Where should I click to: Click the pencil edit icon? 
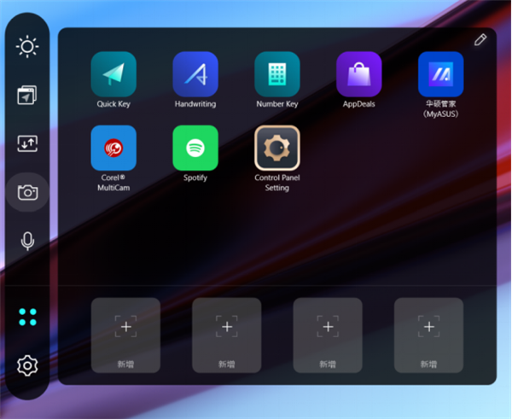coord(480,40)
